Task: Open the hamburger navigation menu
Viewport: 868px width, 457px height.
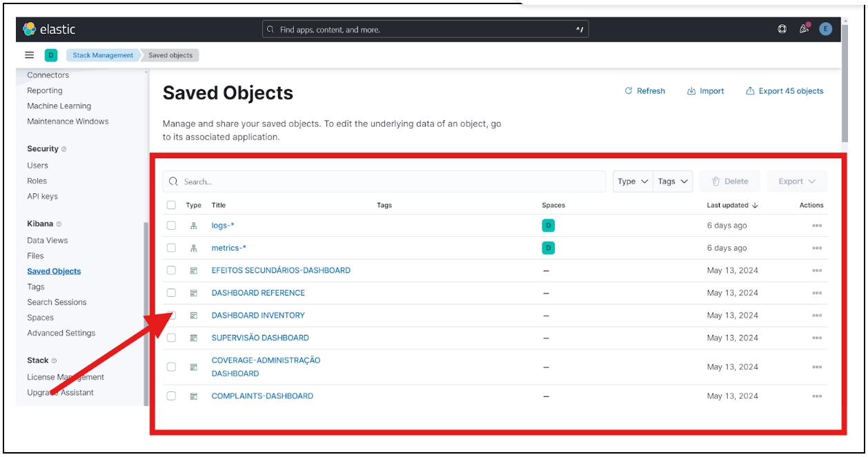Action: [30, 55]
